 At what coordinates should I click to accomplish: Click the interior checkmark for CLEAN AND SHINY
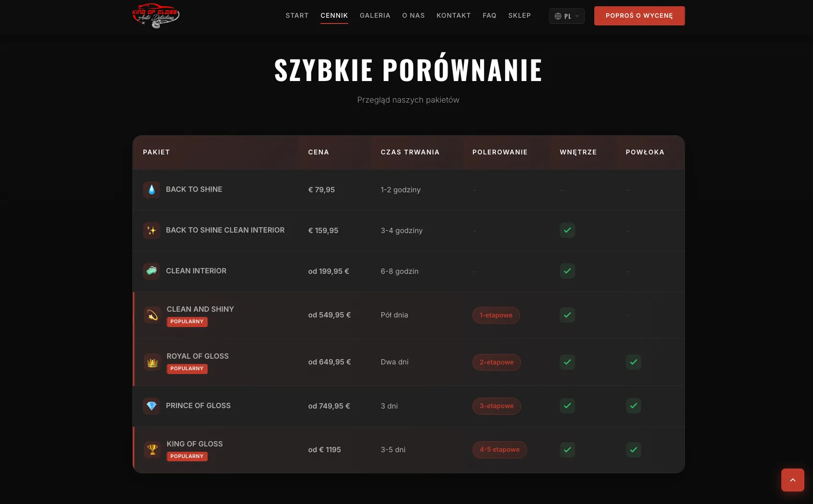coord(567,315)
